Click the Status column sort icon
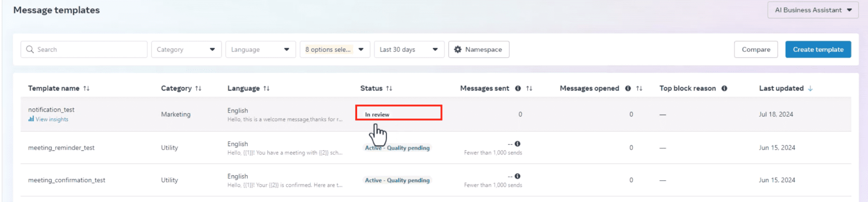 [389, 89]
